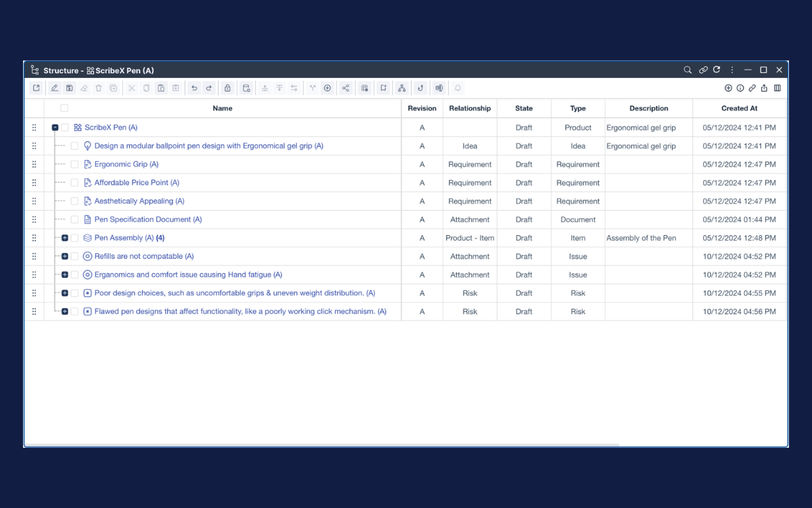Select the checkbox beside Pen Specification Document
This screenshot has height=508, width=812.
click(74, 219)
